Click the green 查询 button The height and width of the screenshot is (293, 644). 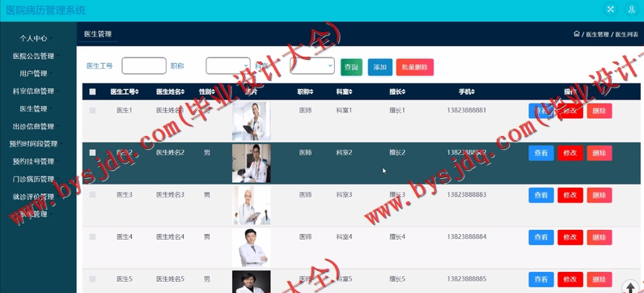click(352, 67)
